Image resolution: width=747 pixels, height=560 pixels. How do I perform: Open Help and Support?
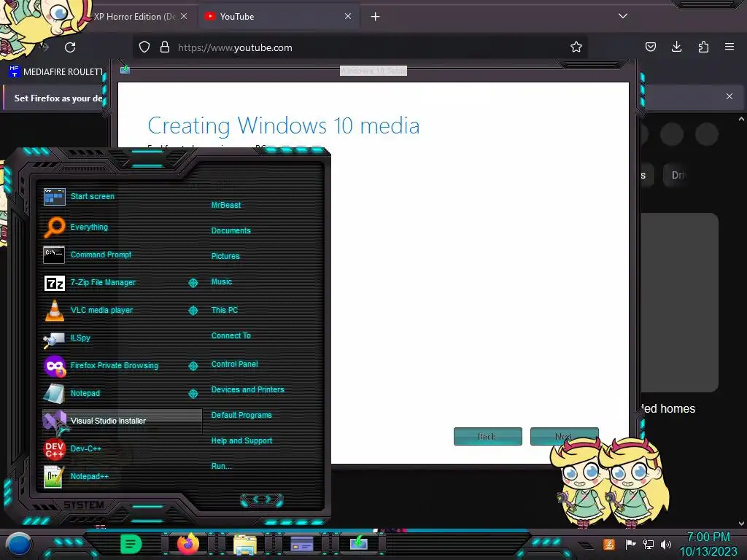(241, 441)
